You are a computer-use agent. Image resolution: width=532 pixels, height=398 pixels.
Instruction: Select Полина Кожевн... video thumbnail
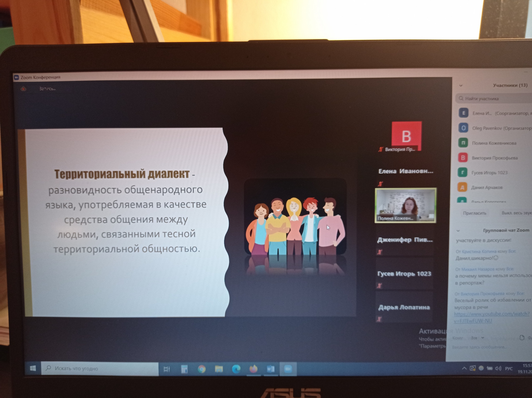pyautogui.click(x=406, y=205)
